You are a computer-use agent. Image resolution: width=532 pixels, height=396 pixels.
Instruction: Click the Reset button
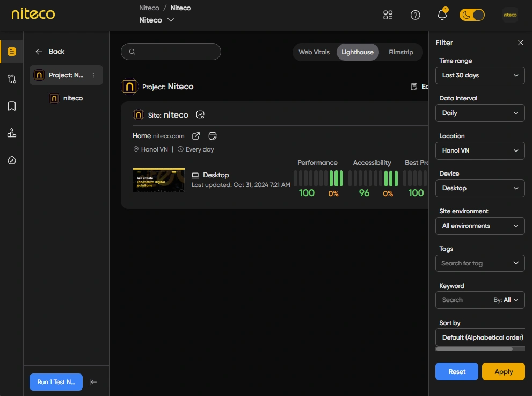(457, 372)
